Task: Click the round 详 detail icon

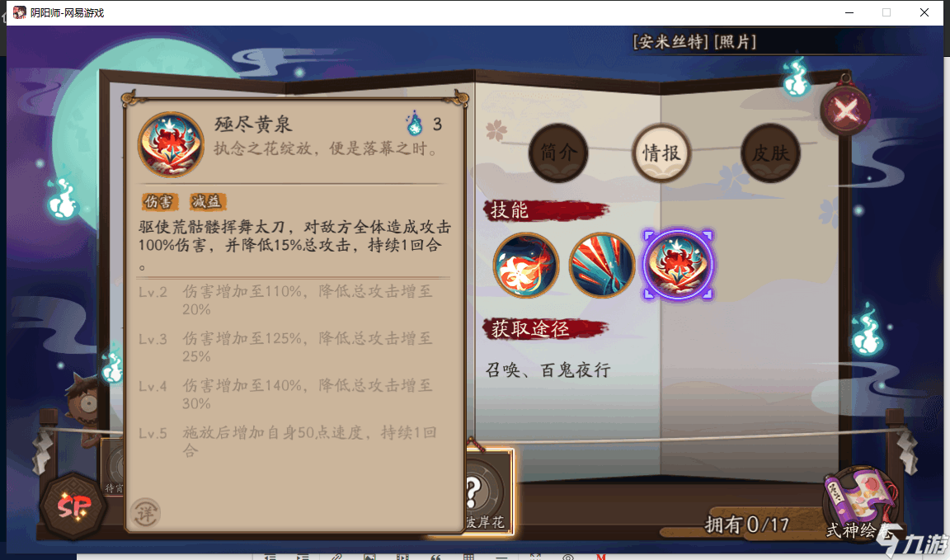Action: (145, 514)
